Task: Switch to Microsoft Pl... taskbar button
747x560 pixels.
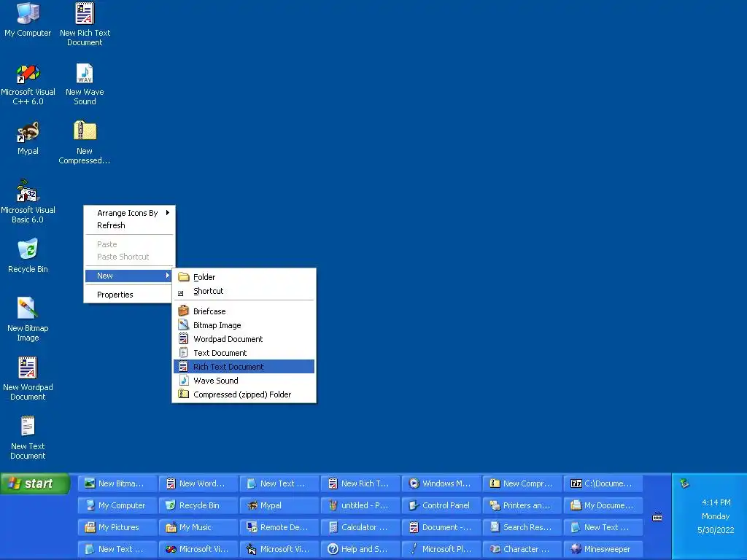Action: click(x=441, y=549)
